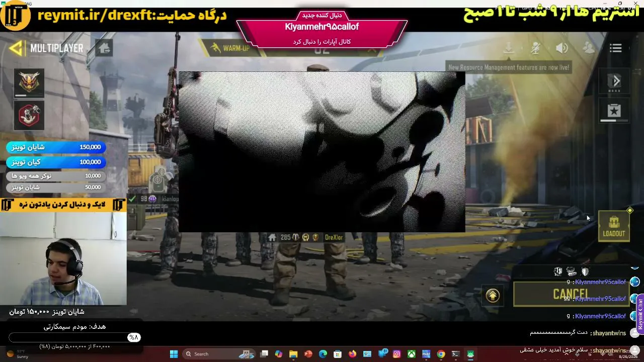Open Instagram from the taskbar
The height and width of the screenshot is (362, 644).
[x=397, y=354]
